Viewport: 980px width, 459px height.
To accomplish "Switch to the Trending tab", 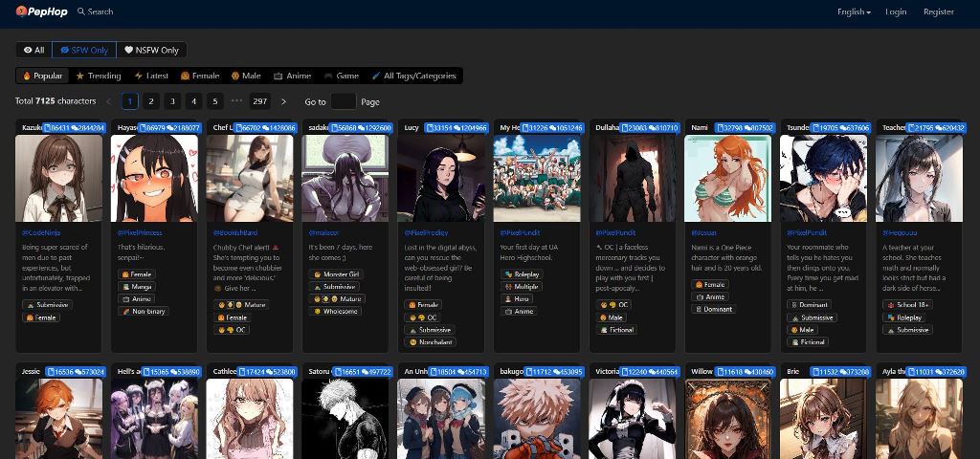I will [99, 76].
